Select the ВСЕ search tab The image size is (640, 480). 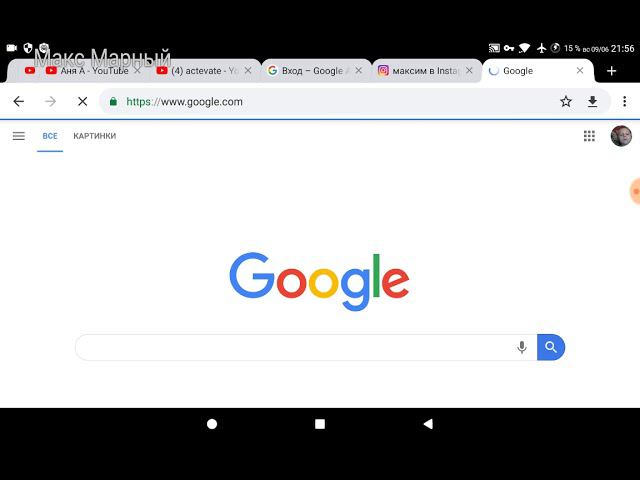(50, 136)
